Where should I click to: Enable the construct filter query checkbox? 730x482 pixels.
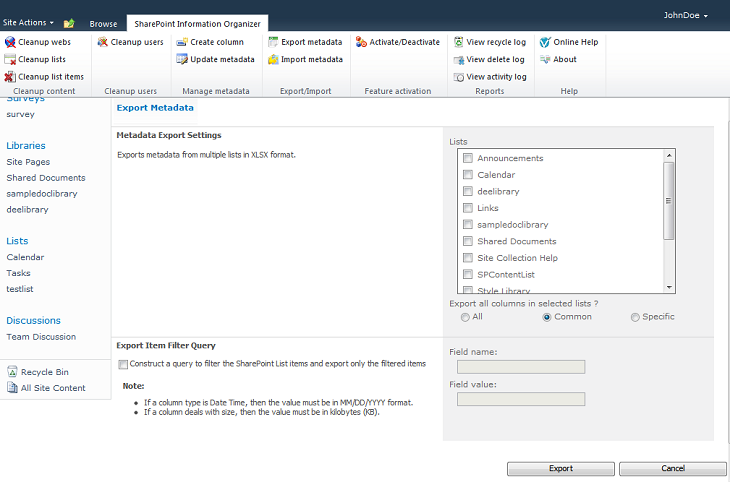point(123,364)
